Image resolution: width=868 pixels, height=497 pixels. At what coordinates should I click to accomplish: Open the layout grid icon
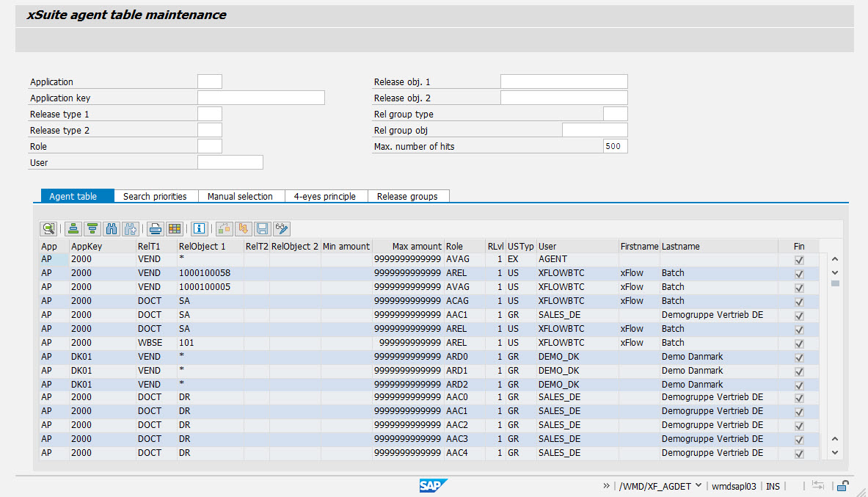(174, 228)
